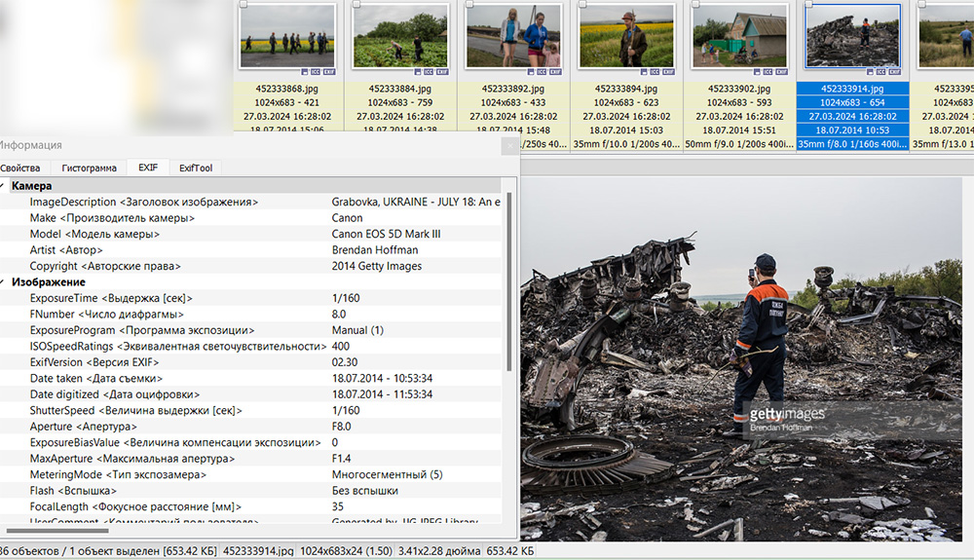Viewport: 974px width, 560px height.
Task: Click the vertical scrollbar of the EXIF list
Action: [509, 281]
